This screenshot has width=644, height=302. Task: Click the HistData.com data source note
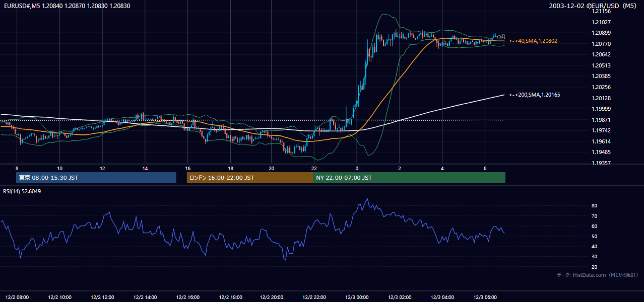[x=598, y=275]
